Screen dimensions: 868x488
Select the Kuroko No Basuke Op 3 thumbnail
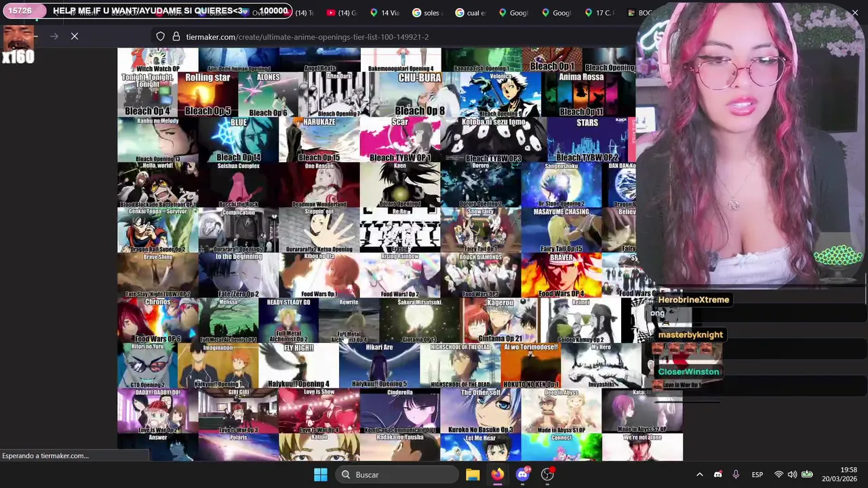coord(481,411)
